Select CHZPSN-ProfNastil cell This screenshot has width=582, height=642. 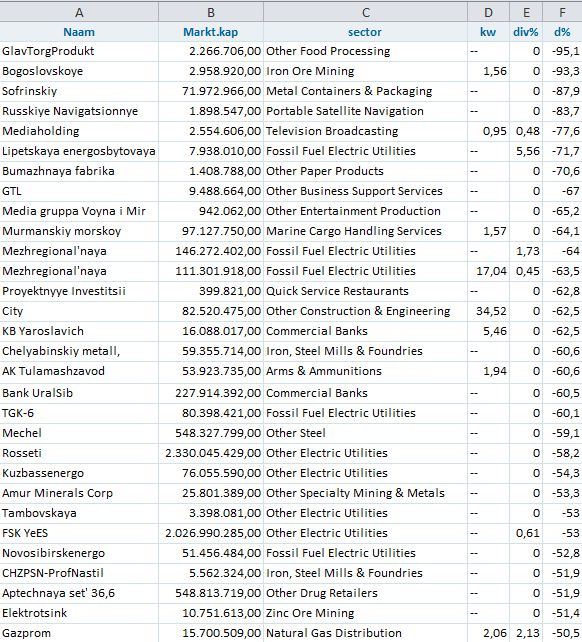[79, 574]
